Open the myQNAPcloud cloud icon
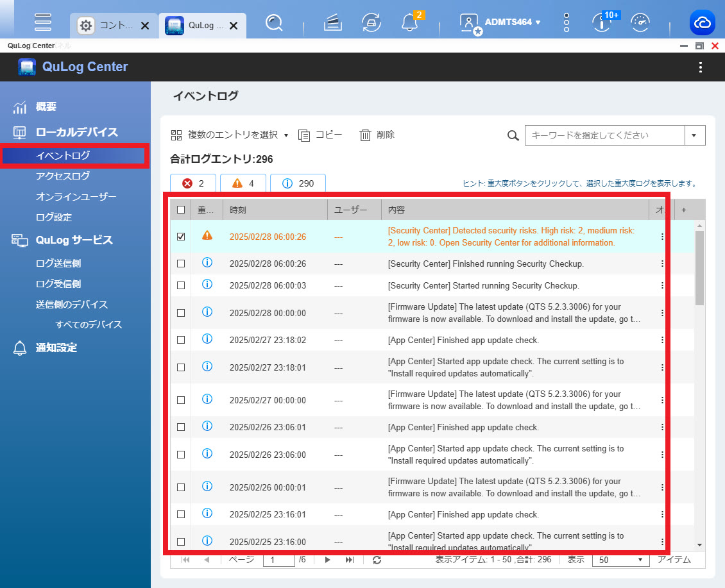 (703, 22)
